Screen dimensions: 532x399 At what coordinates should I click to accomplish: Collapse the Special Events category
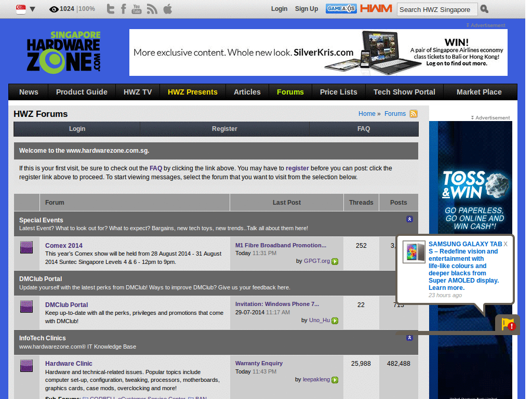[409, 219]
